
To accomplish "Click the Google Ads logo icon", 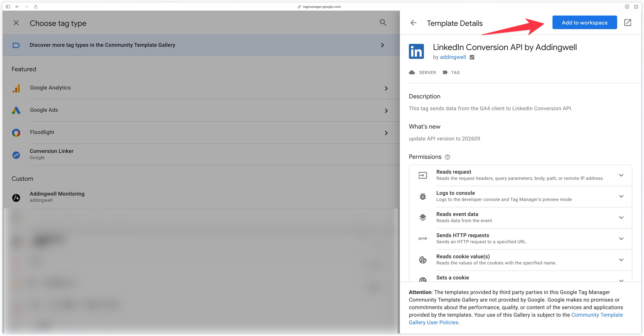I will click(16, 110).
